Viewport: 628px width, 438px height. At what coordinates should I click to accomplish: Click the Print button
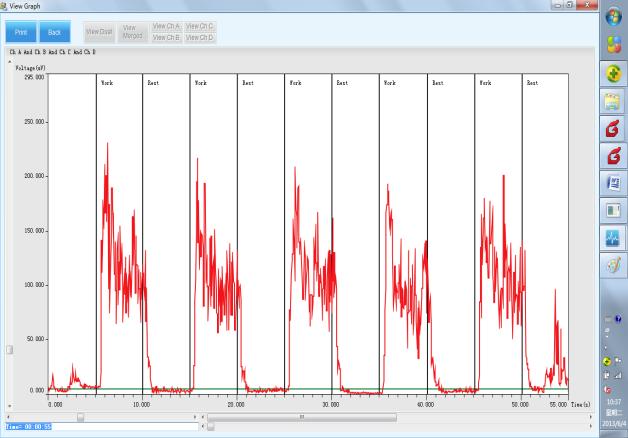pos(21,32)
